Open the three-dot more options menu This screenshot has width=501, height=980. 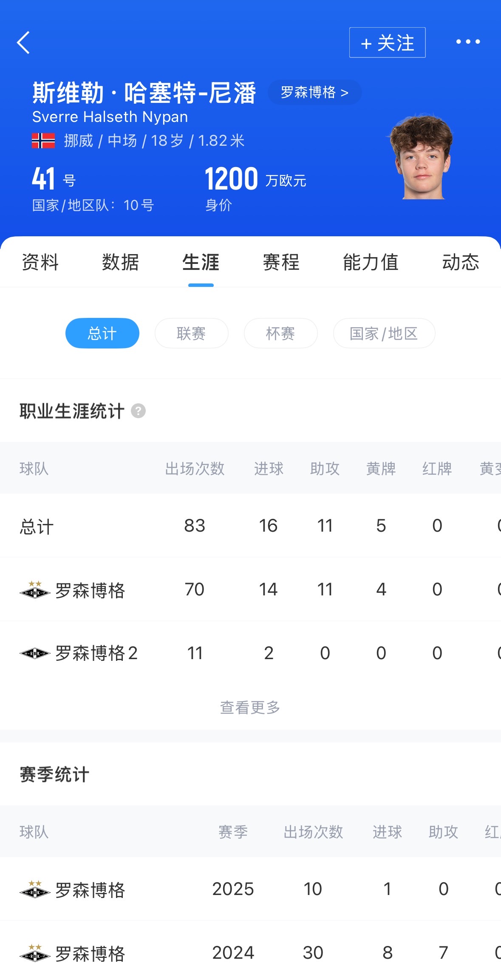(x=468, y=42)
